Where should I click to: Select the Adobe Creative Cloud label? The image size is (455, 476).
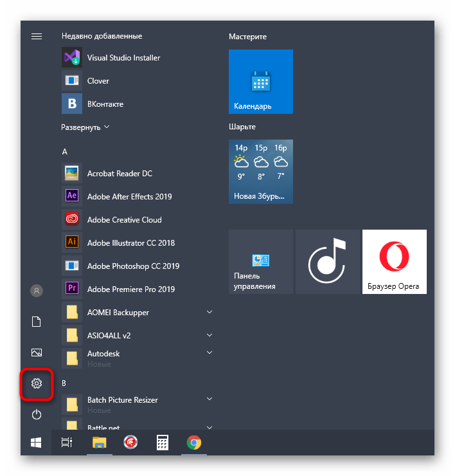[125, 219]
